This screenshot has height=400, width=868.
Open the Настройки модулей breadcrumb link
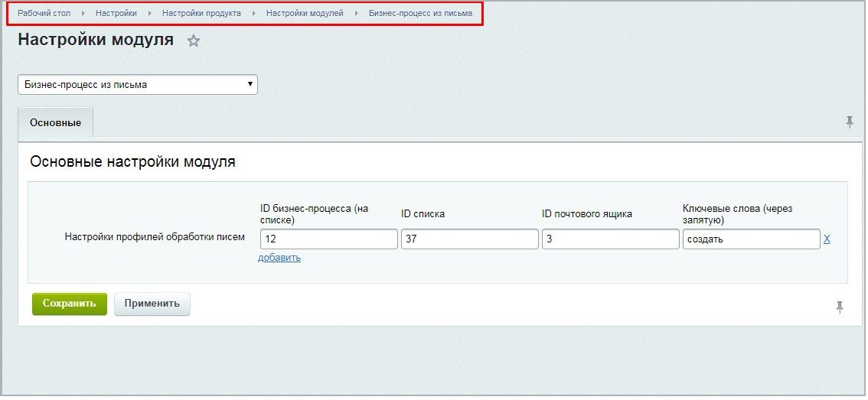point(305,14)
